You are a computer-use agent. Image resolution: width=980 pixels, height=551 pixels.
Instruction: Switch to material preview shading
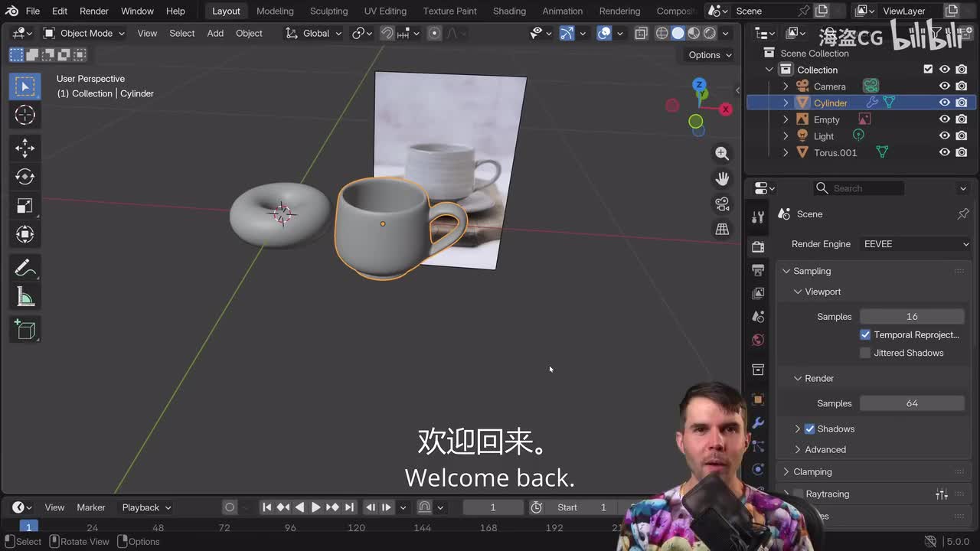tap(694, 33)
